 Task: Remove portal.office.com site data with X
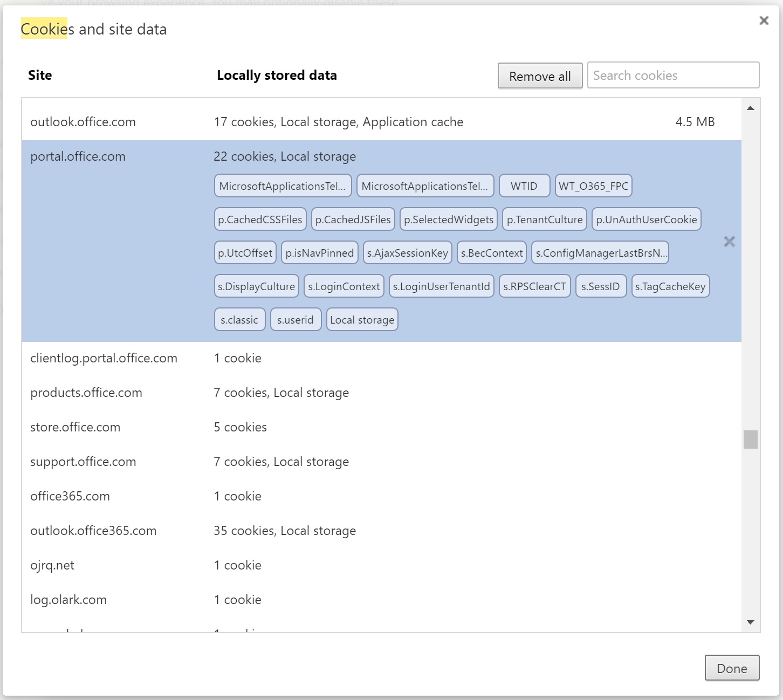coord(729,242)
